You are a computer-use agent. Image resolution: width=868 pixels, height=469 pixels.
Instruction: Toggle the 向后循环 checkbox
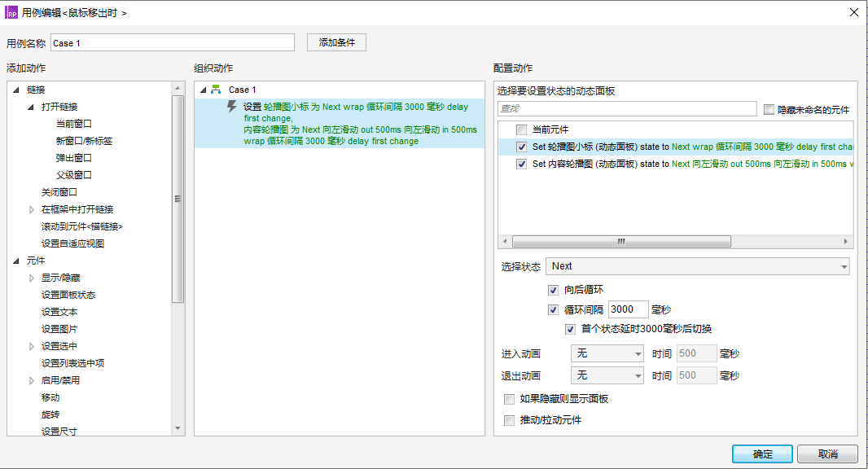pos(552,290)
